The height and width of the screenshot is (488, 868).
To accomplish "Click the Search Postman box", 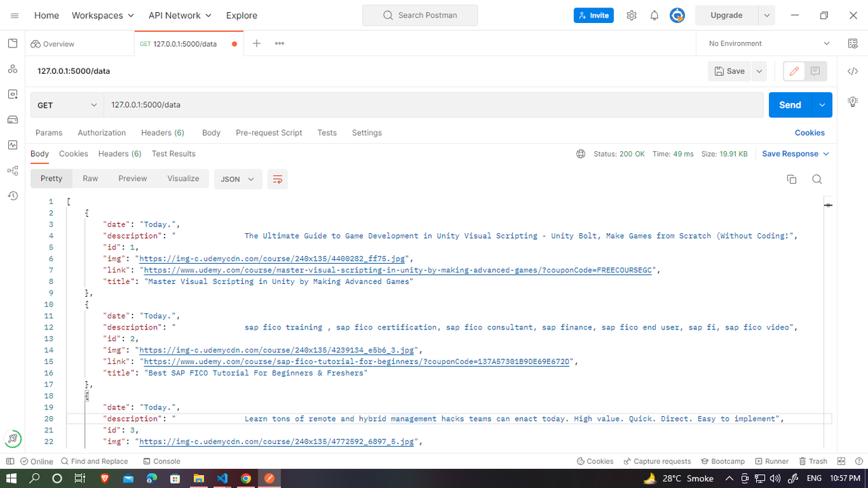I will 420,16.
